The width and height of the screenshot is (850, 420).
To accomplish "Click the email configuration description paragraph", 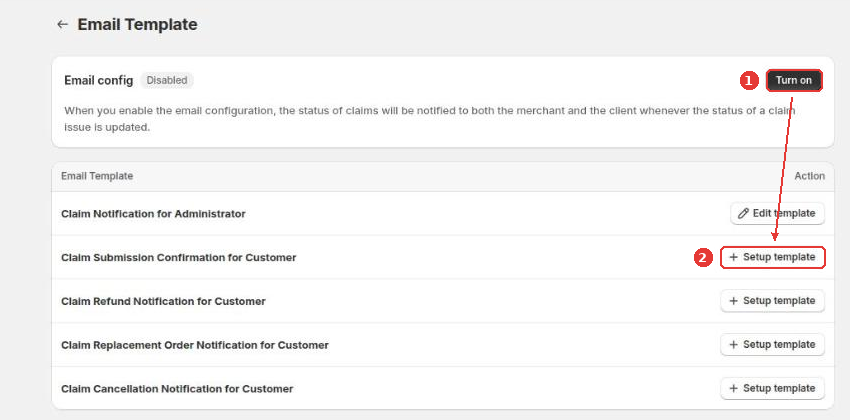I will 430,119.
